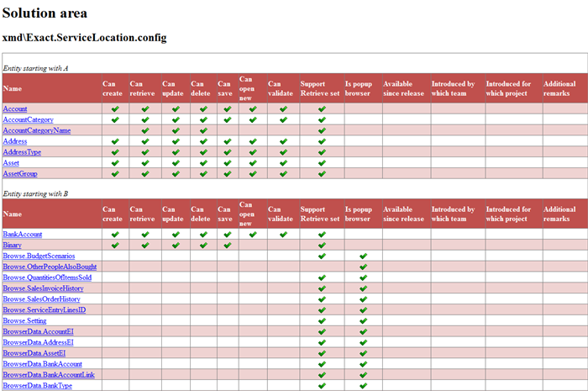Click Can retrieve checkmark for AccountCategory

145,120
